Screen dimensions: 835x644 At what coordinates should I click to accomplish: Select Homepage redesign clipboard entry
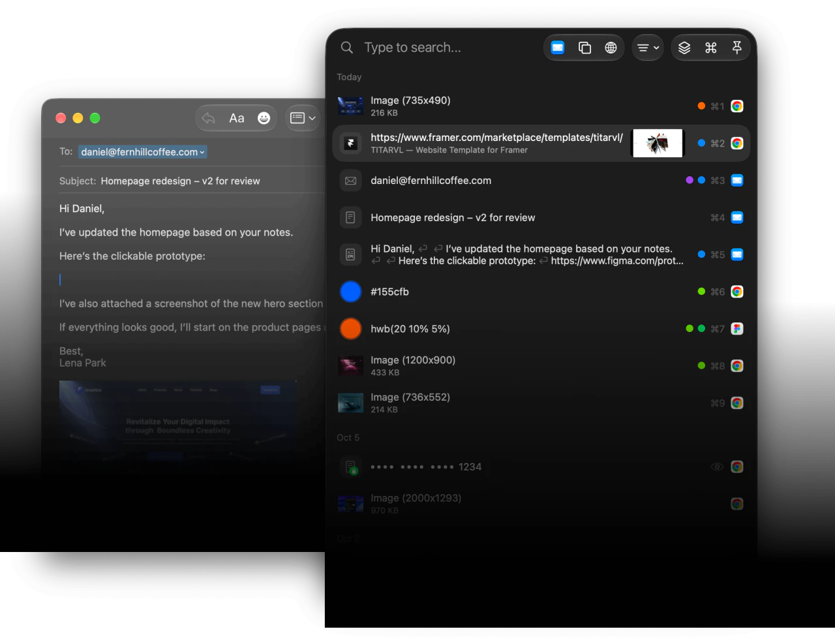[x=541, y=217]
